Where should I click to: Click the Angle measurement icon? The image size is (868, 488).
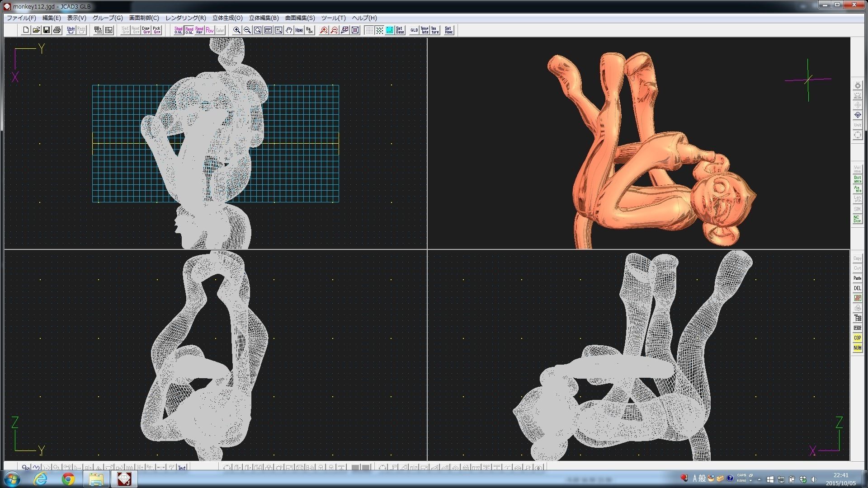(857, 189)
